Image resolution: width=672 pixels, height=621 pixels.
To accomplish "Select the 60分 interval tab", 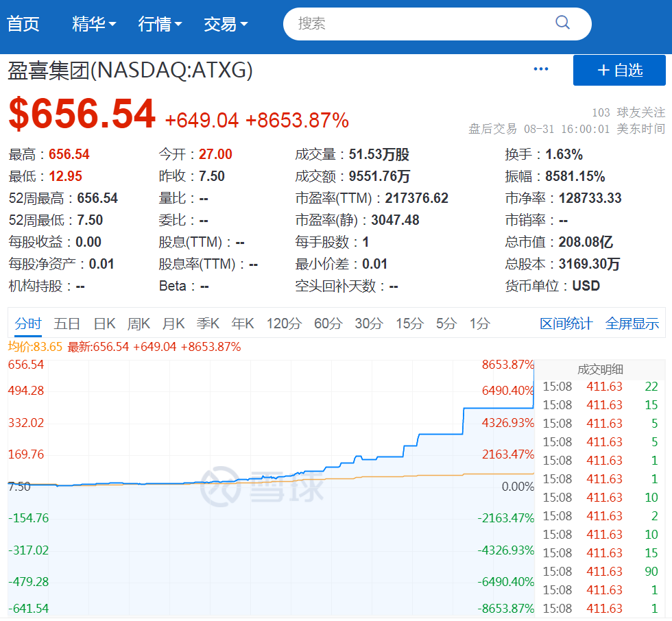I will tap(328, 324).
